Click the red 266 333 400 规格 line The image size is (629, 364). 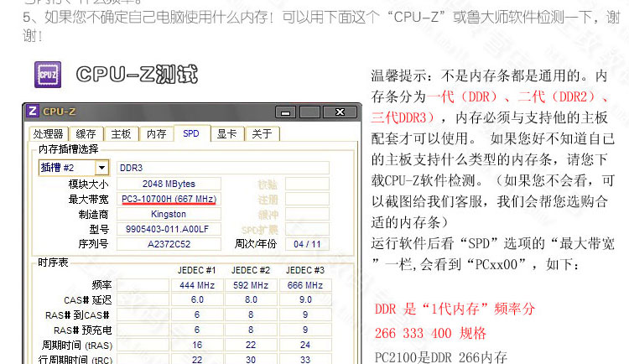pyautogui.click(x=430, y=333)
